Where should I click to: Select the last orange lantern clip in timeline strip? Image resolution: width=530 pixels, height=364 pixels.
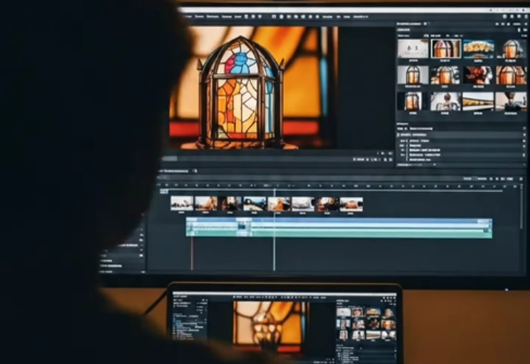pyautogui.click(x=352, y=204)
